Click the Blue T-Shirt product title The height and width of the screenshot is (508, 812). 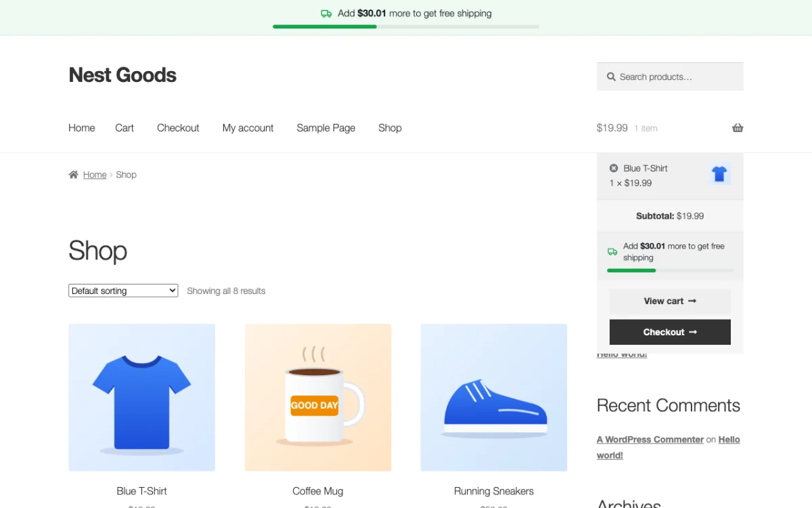coord(141,491)
